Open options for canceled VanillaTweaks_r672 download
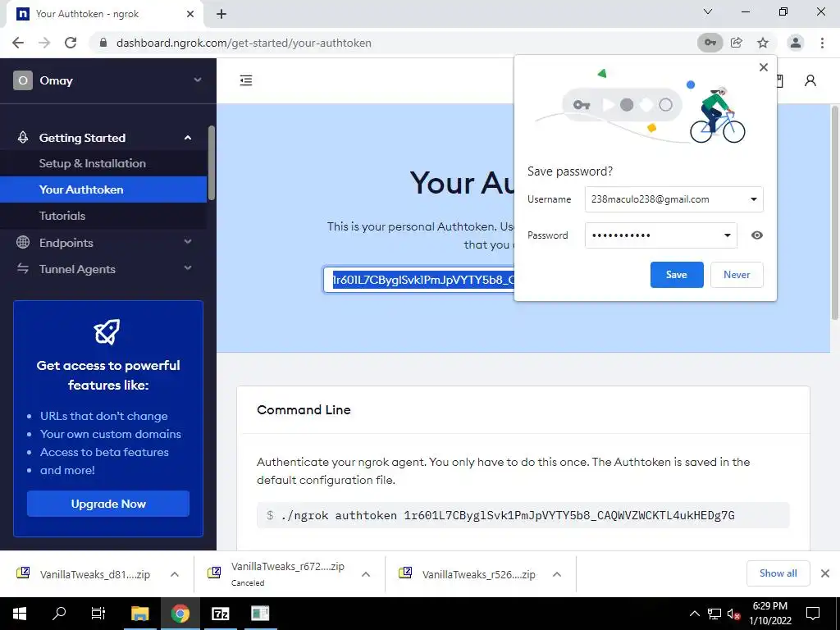 [366, 574]
